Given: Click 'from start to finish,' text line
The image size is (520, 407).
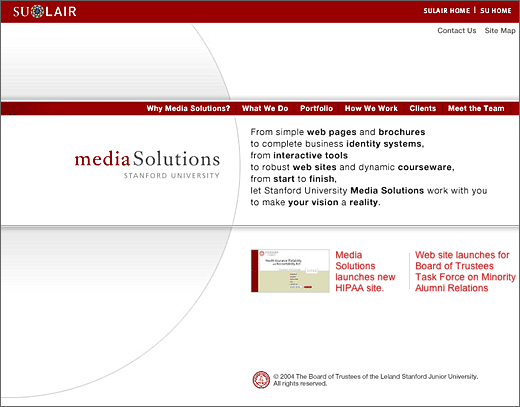Looking at the screenshot, I should click(293, 179).
